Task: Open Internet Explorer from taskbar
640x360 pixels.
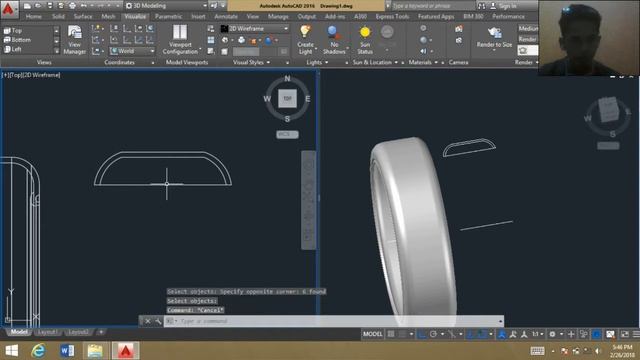Action: tap(38, 351)
